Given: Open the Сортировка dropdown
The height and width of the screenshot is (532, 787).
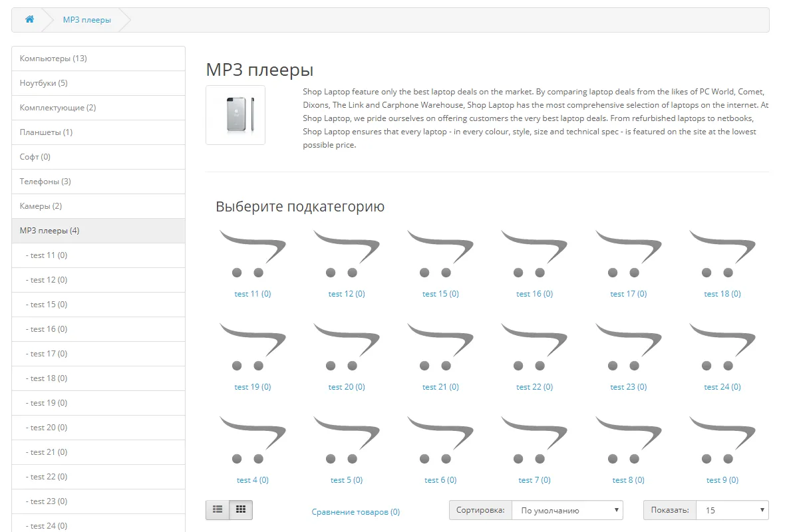Looking at the screenshot, I should 567,510.
